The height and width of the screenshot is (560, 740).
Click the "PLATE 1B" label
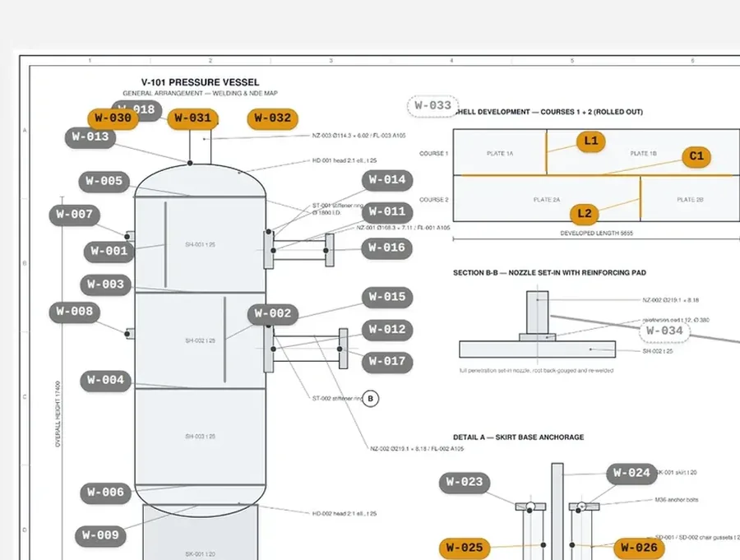643,154
